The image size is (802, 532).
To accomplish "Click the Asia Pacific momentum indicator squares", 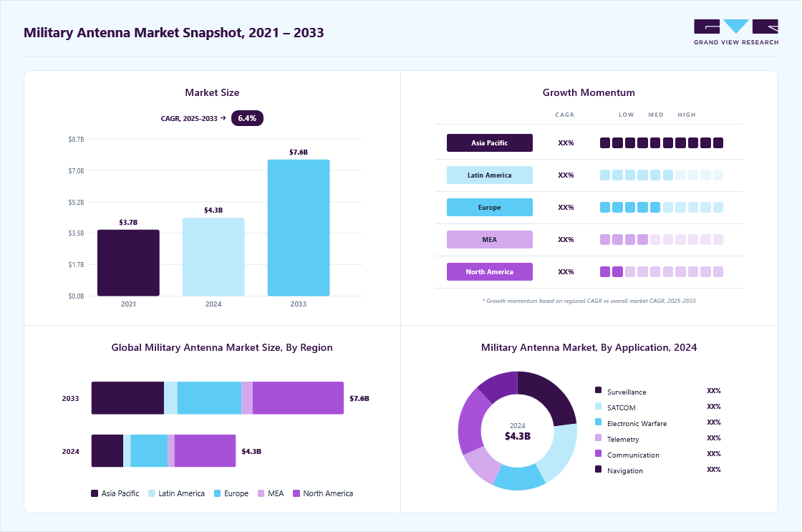I will click(x=662, y=142).
